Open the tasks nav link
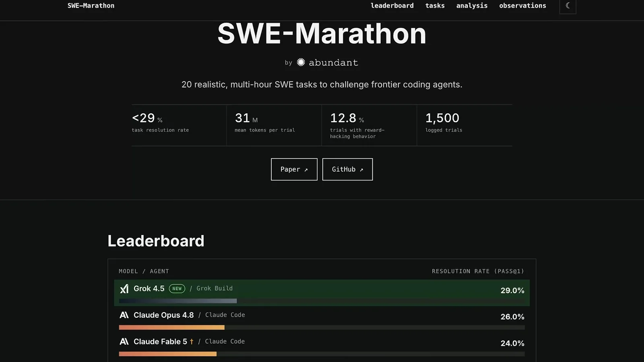This screenshot has width=644, height=362. 435,6
